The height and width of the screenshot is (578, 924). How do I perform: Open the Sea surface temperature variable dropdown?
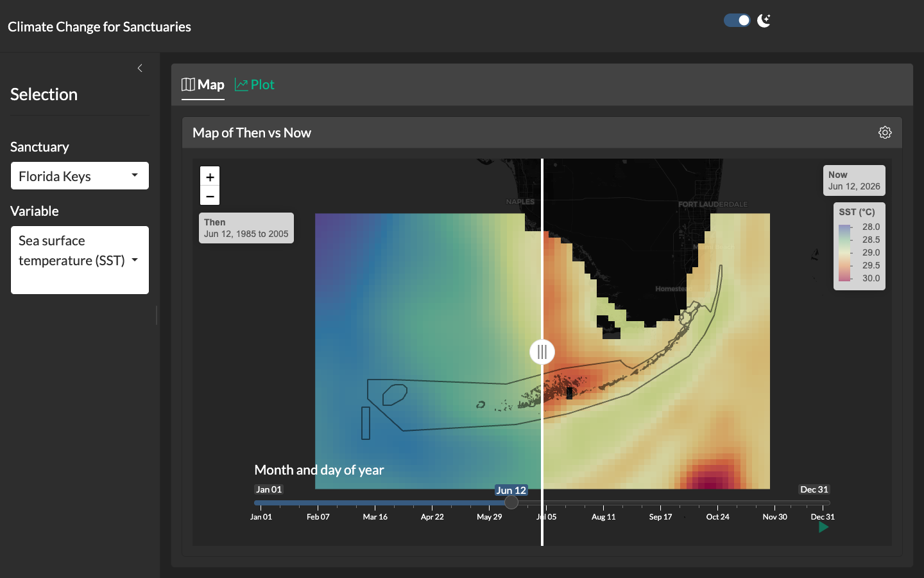click(80, 260)
